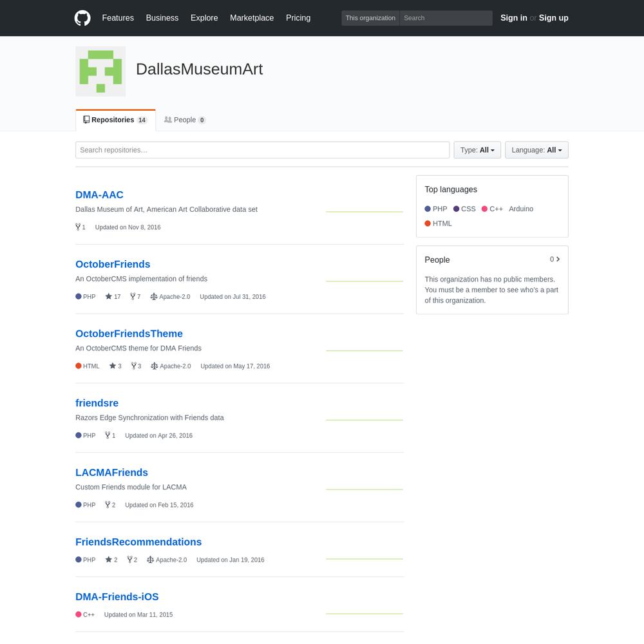Filter by Arduino in Top languages

(x=521, y=209)
